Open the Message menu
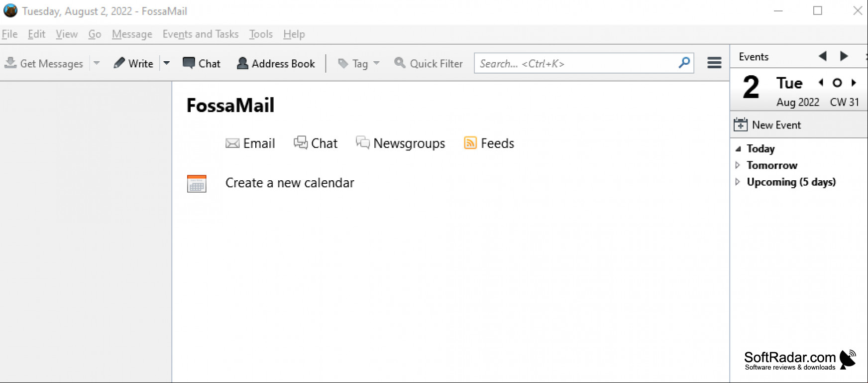 (132, 34)
